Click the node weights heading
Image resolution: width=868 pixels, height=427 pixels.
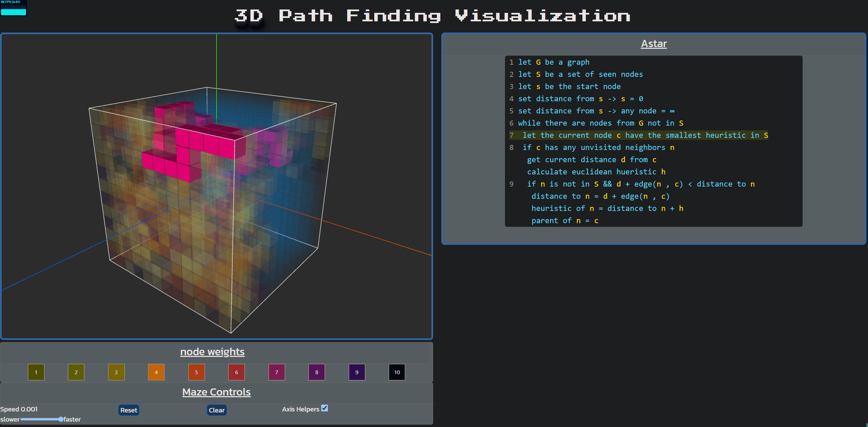click(212, 351)
